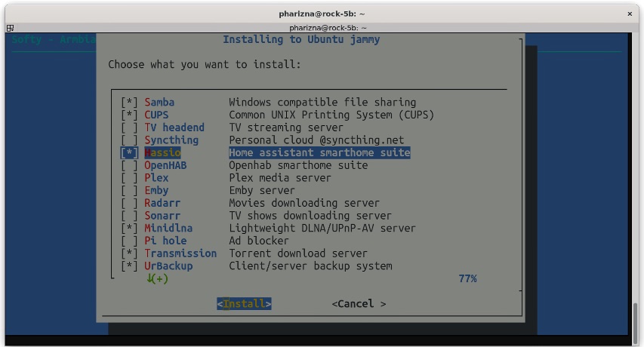Image resolution: width=644 pixels, height=347 pixels.
Task: Select the TV headend entry name
Action: pyautogui.click(x=174, y=127)
